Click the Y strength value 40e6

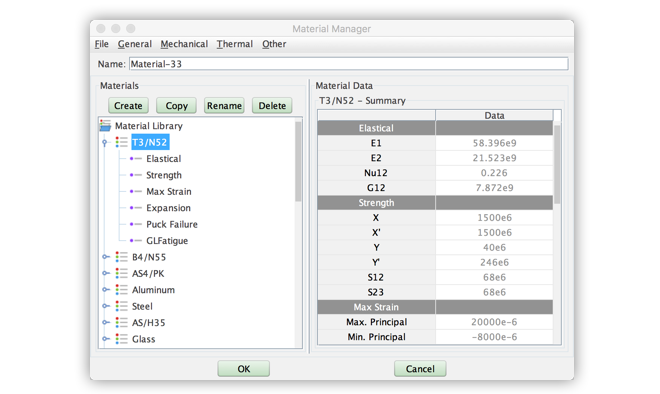494,248
